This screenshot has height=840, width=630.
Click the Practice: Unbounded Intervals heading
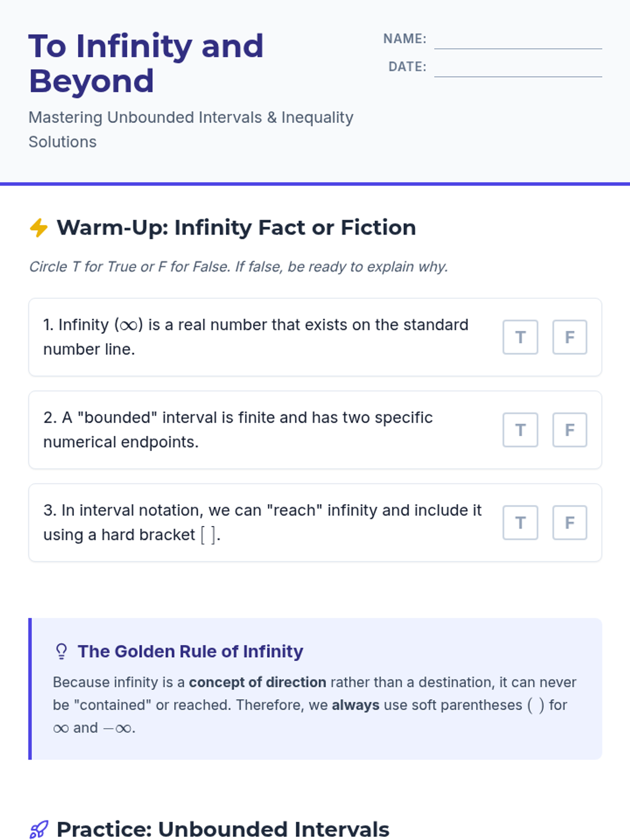pyautogui.click(x=223, y=829)
